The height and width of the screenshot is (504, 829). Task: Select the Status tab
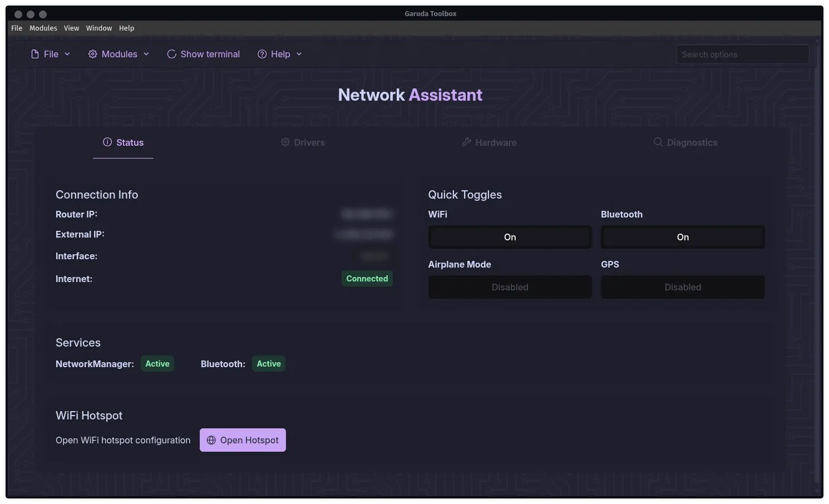point(123,142)
